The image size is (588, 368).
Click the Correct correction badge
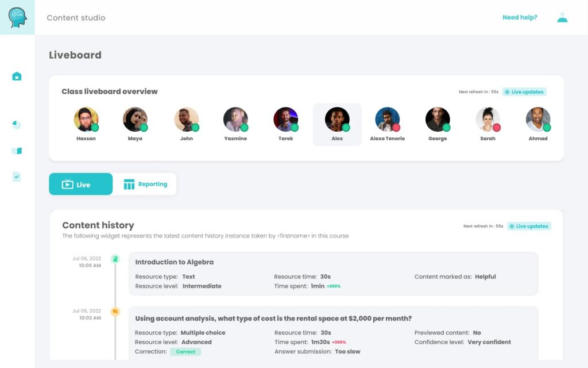pyautogui.click(x=185, y=352)
